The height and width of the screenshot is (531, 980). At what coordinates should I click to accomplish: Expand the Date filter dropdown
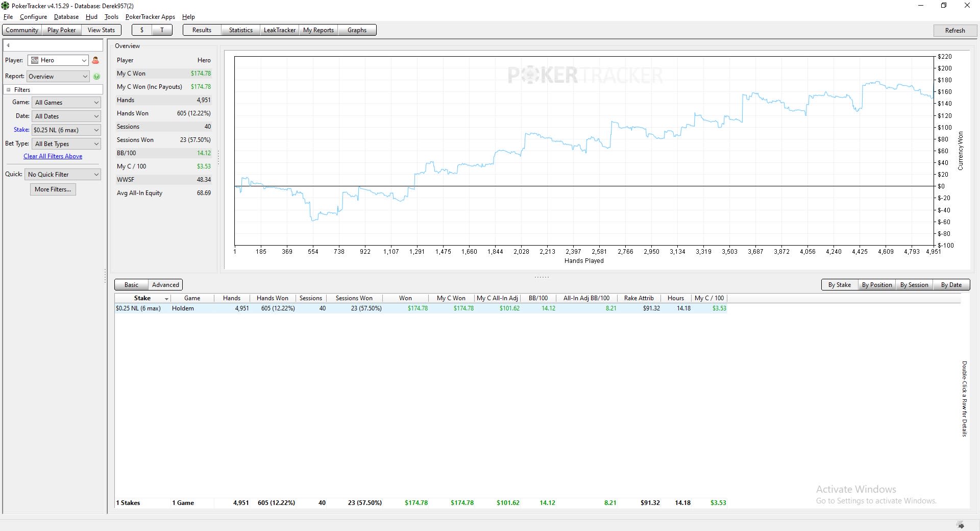(66, 116)
